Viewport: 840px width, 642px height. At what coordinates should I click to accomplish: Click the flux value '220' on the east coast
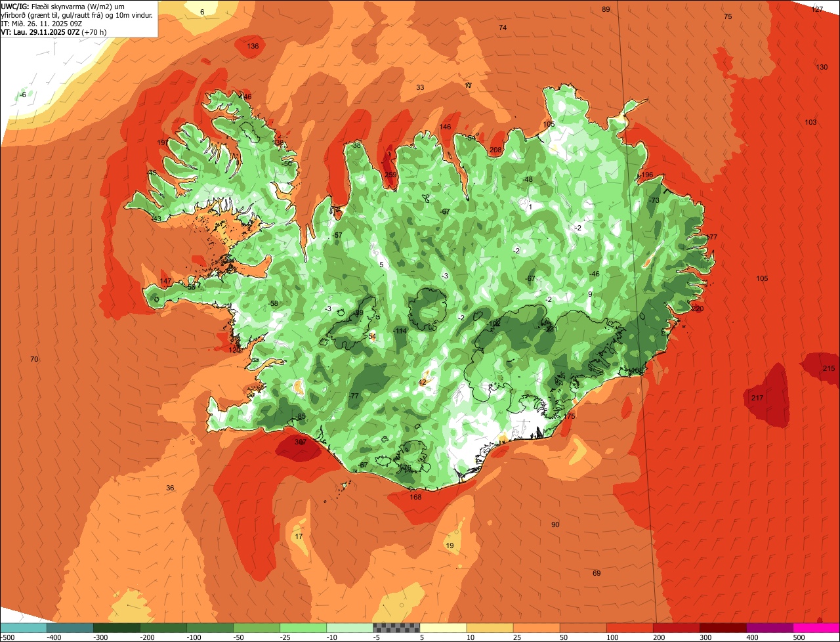pos(697,309)
